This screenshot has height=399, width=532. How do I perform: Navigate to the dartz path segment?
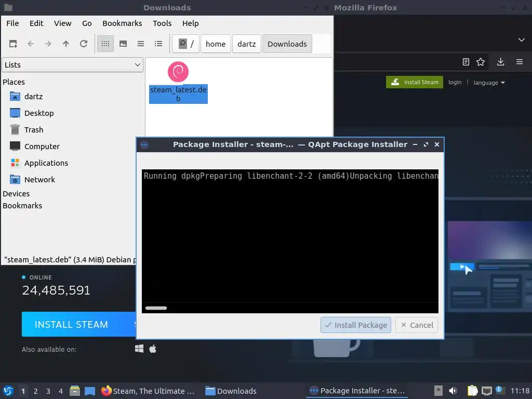pos(247,44)
